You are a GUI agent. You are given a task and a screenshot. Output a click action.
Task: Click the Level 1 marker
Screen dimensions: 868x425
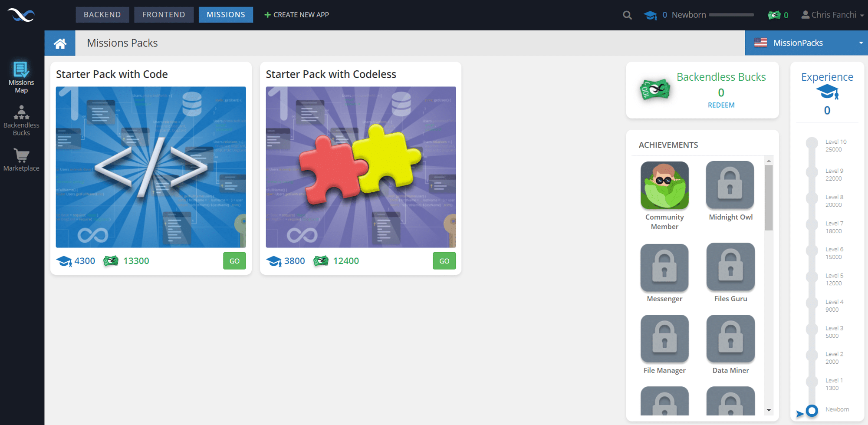(812, 382)
